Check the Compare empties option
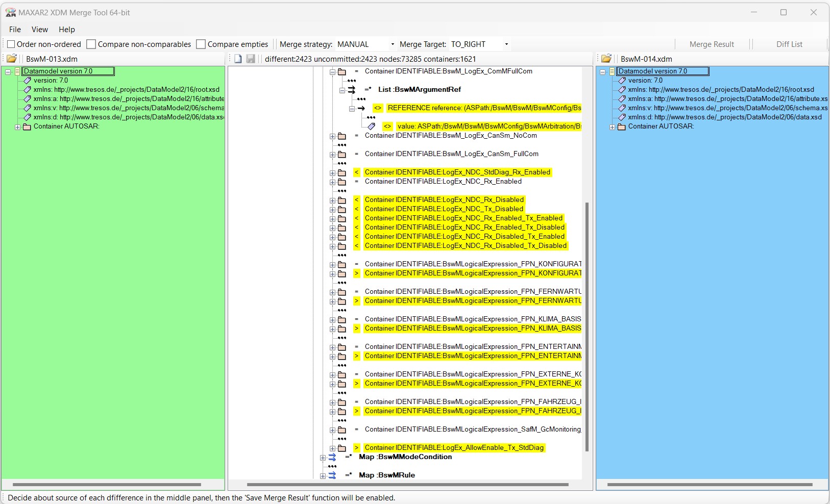This screenshot has height=504, width=830. coord(201,44)
